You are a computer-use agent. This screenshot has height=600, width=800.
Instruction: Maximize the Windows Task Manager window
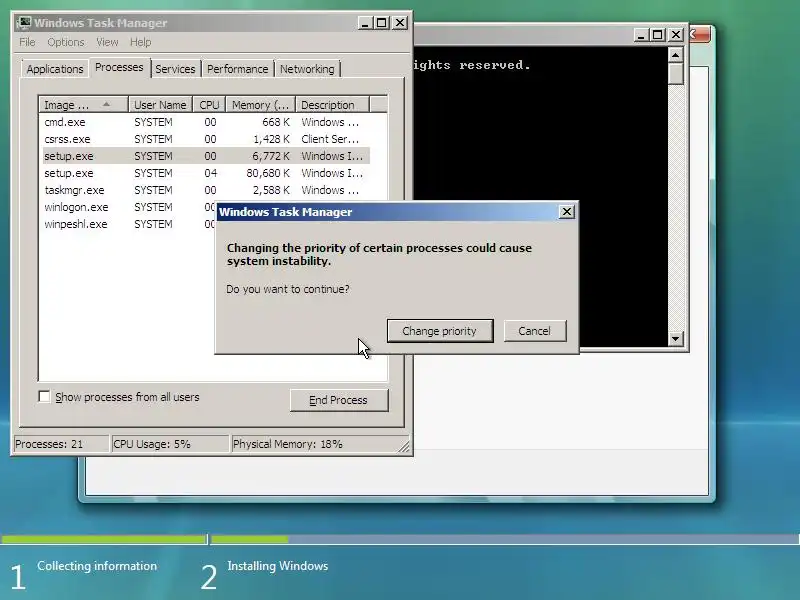[382, 23]
